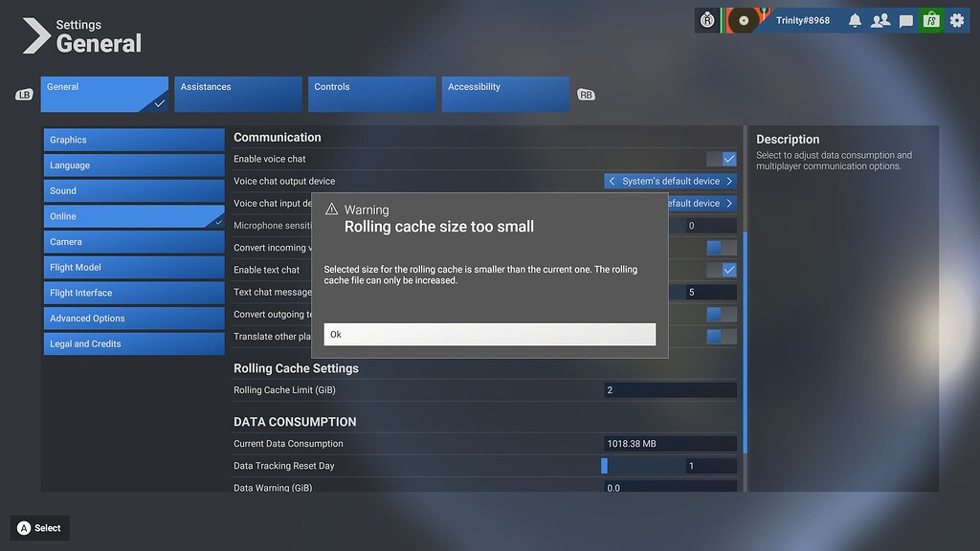Open the chat messages icon
Screen dimensions: 980x551
pyautogui.click(x=905, y=19)
